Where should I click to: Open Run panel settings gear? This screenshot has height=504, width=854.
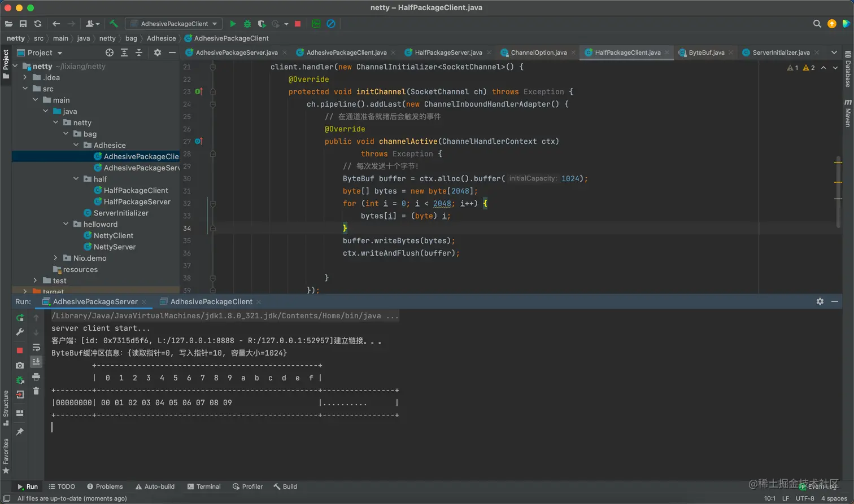820,301
